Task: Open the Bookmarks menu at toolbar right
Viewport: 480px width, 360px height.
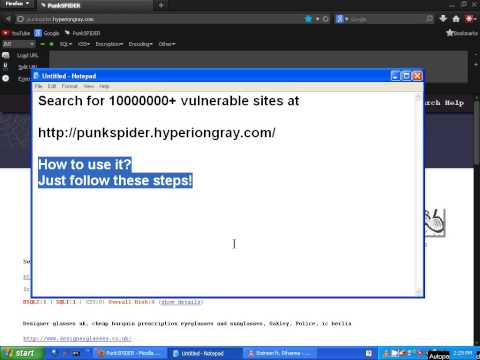Action: [462, 33]
